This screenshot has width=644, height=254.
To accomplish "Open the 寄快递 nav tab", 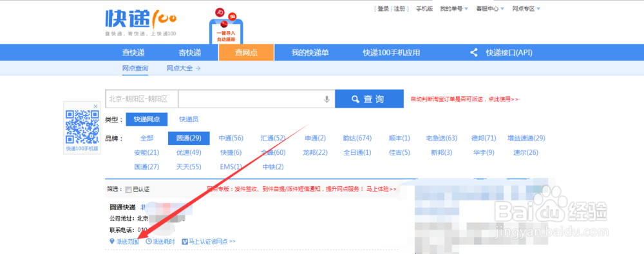I will tap(190, 53).
